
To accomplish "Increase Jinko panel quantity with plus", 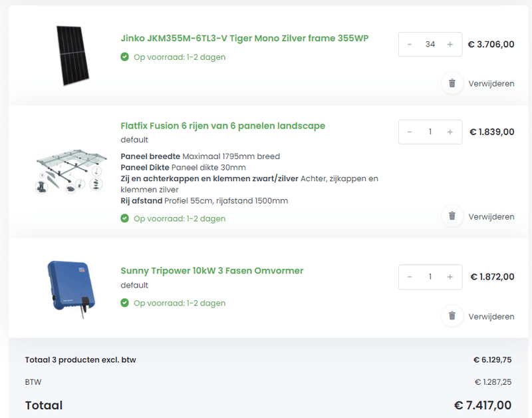I will [450, 45].
